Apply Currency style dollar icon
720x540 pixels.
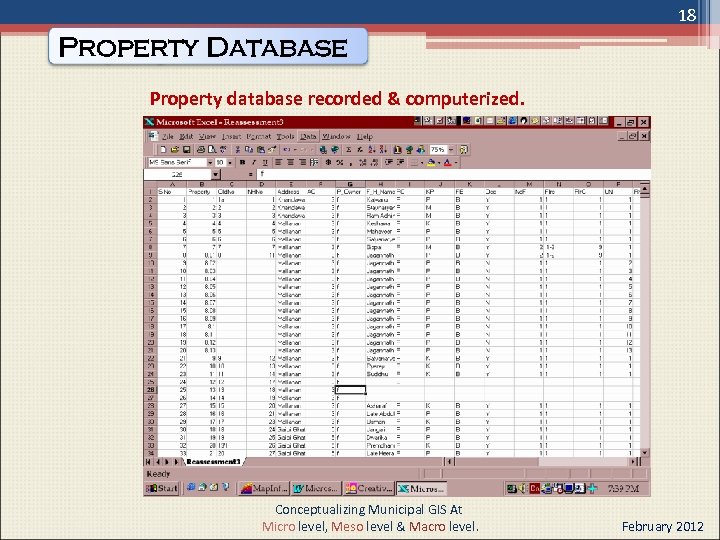pyautogui.click(x=328, y=162)
